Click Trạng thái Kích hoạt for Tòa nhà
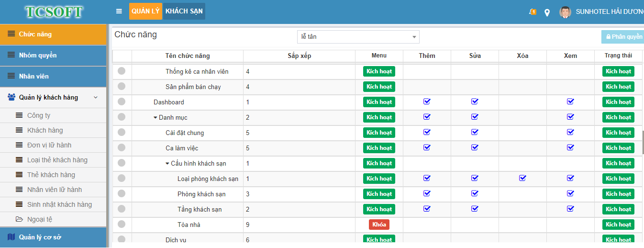 tap(618, 225)
